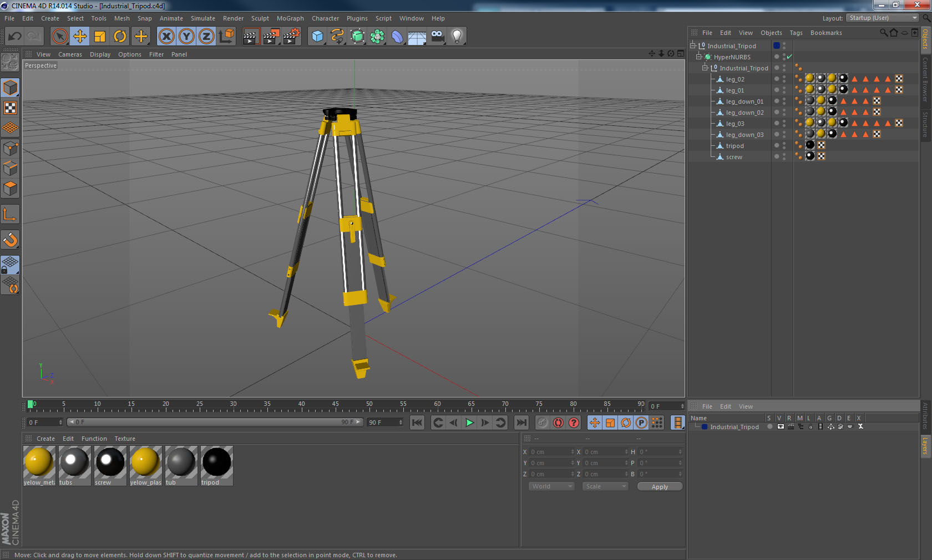Open the Sculpt menu

(260, 18)
